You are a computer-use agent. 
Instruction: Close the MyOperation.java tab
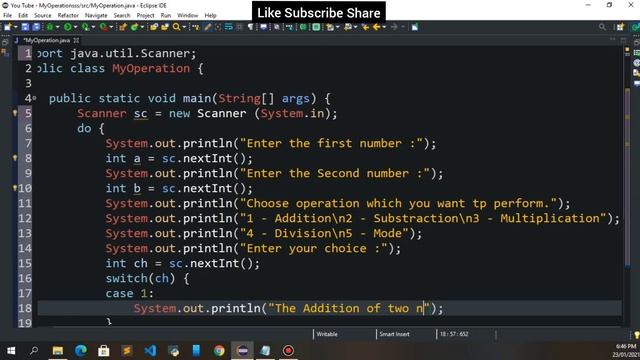76,40
